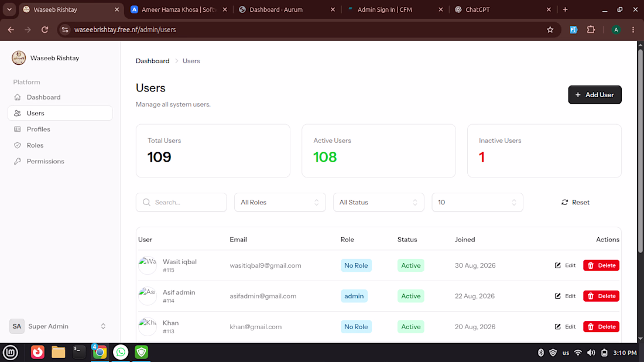Delete the Wasit iqbal user
The image size is (644, 362).
coord(601,265)
